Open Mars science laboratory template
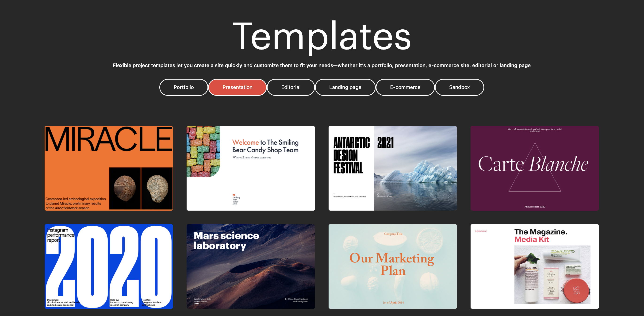Viewport: 644px width, 316px height. [x=250, y=266]
